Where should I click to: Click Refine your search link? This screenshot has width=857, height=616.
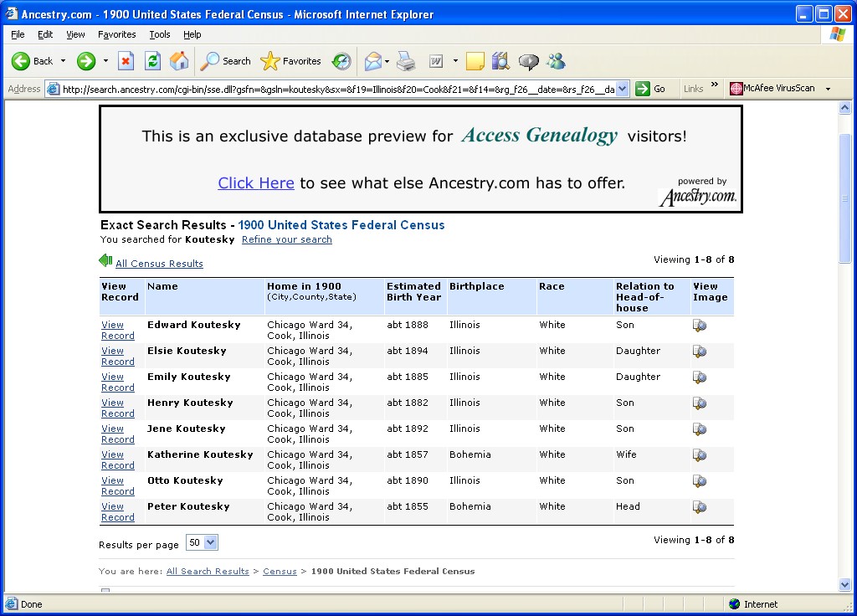(286, 239)
